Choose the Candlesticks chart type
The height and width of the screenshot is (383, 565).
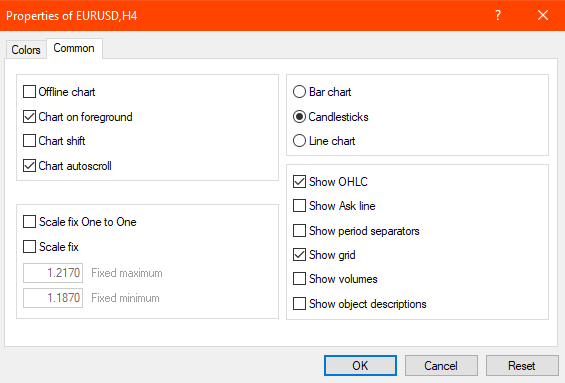pos(299,117)
